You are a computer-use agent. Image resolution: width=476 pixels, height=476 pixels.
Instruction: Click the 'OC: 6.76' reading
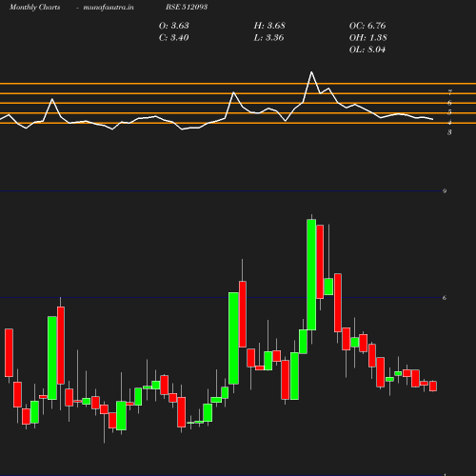[367, 26]
